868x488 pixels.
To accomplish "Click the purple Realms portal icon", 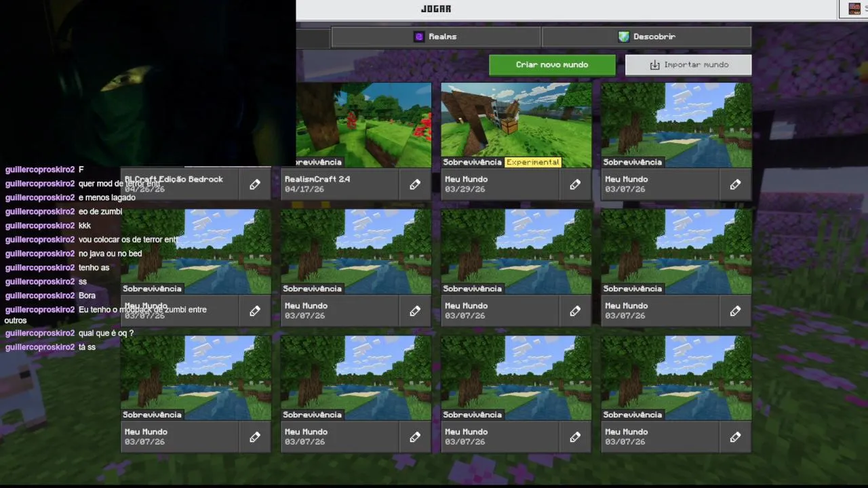I will click(419, 37).
